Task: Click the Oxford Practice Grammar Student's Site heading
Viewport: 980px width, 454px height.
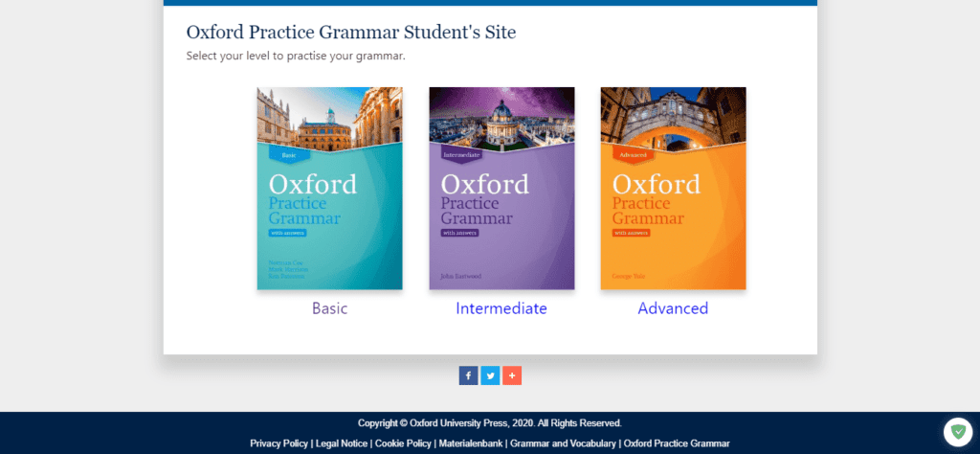Action: (x=351, y=32)
